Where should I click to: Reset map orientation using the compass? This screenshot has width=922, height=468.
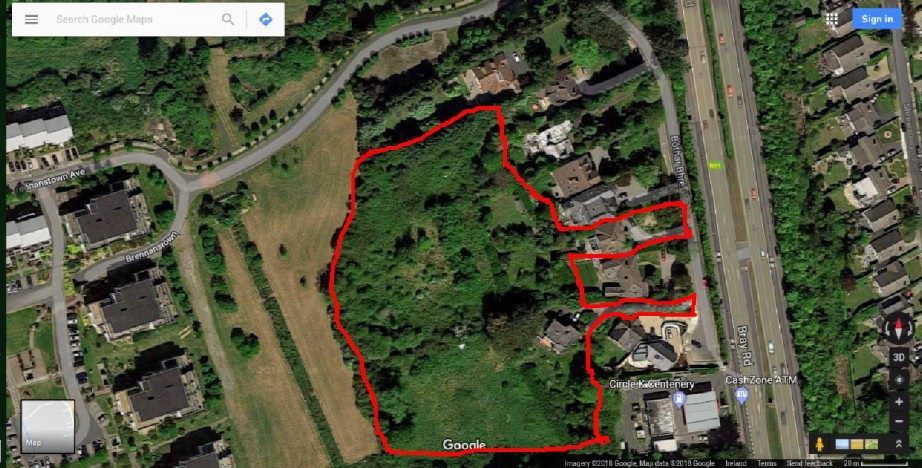[x=898, y=328]
